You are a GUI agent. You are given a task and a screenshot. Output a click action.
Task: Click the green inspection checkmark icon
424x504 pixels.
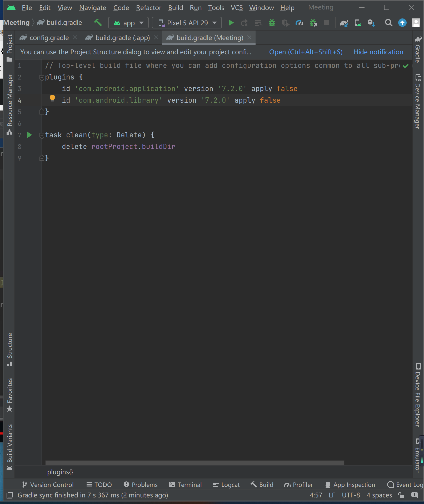[406, 66]
